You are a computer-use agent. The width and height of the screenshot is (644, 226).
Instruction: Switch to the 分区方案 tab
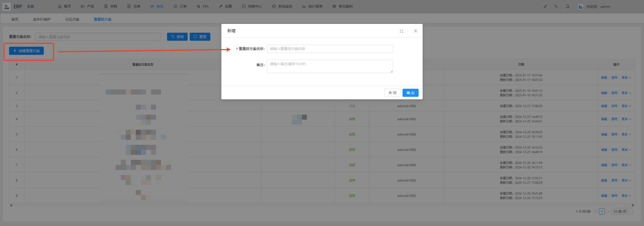[72, 19]
